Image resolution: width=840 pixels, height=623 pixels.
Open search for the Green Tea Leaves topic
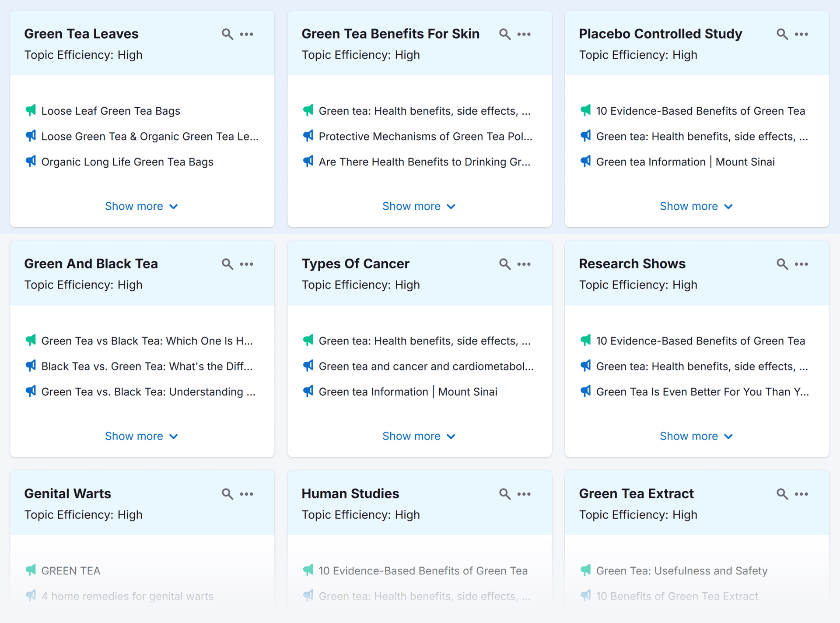pyautogui.click(x=227, y=34)
